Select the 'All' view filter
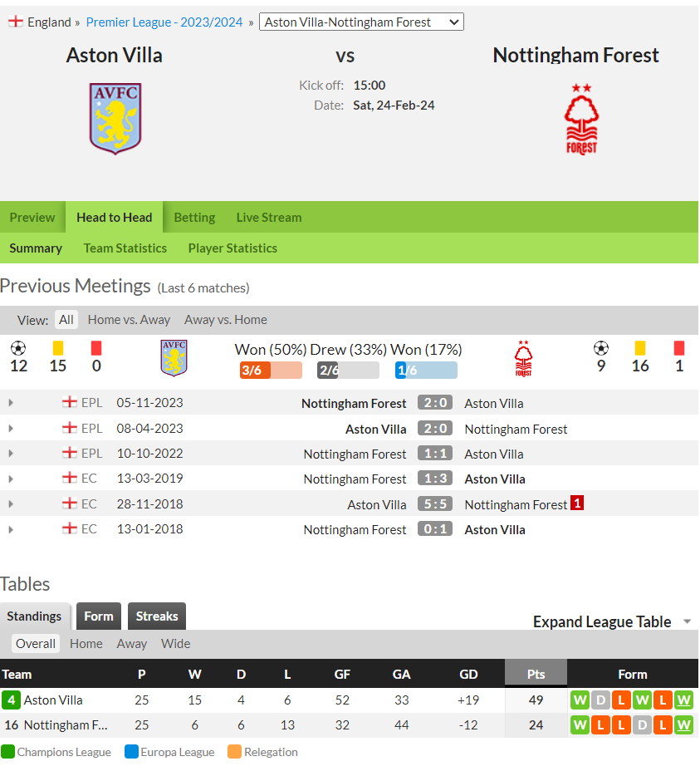The height and width of the screenshot is (771, 700). coord(66,320)
